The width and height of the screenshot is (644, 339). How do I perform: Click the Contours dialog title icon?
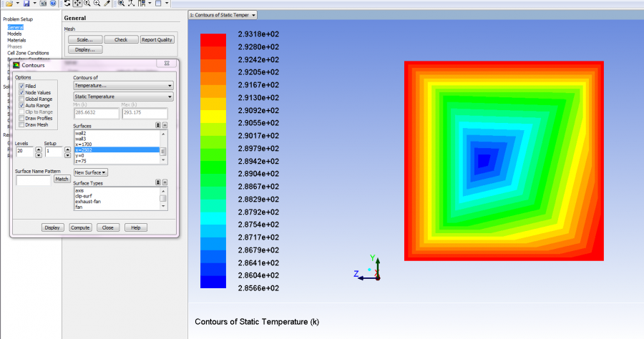[16, 65]
